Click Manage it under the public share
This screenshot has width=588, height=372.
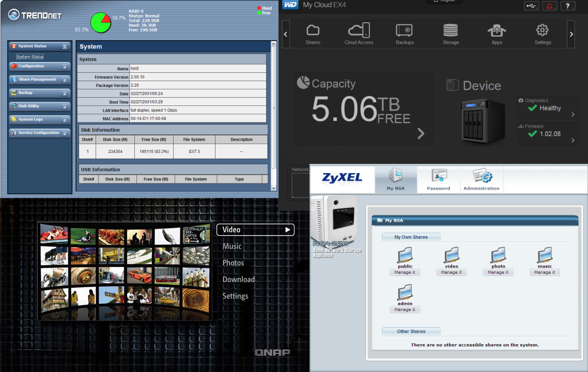(405, 272)
